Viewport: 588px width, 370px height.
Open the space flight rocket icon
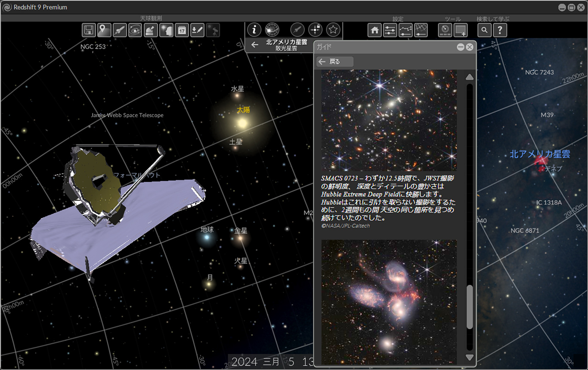[x=120, y=30]
